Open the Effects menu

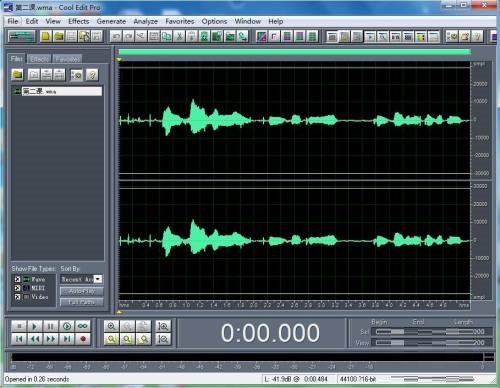point(79,21)
